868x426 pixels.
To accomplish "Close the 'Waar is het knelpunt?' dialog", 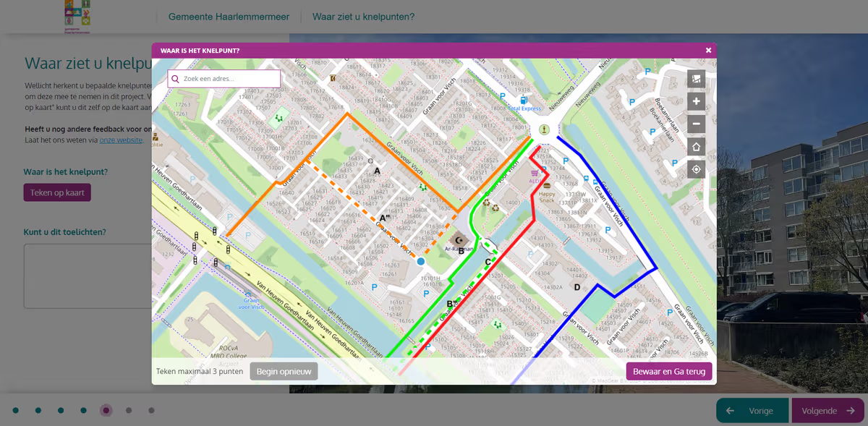I will coord(708,51).
